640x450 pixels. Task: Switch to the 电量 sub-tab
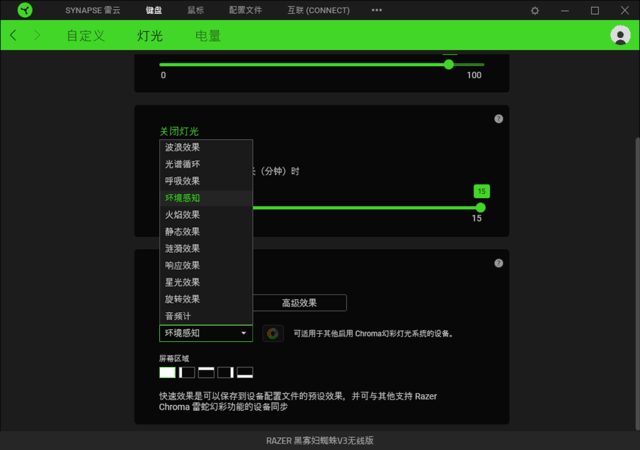208,36
